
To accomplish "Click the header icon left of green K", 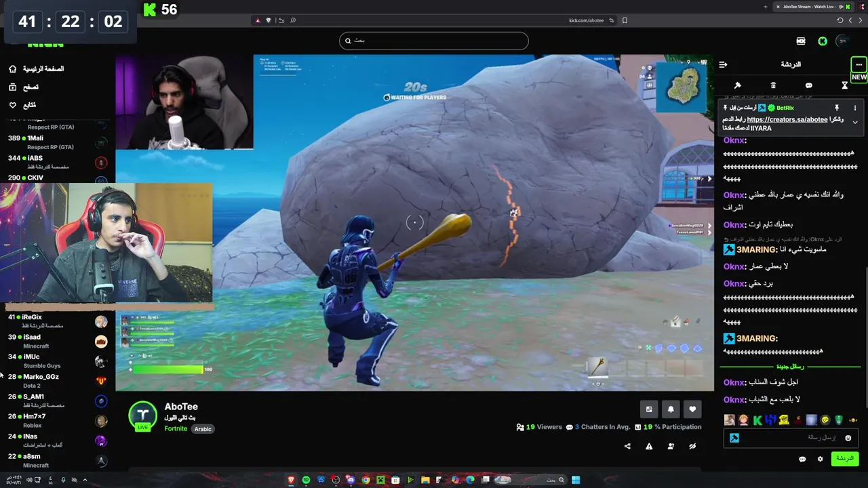I will coord(801,41).
